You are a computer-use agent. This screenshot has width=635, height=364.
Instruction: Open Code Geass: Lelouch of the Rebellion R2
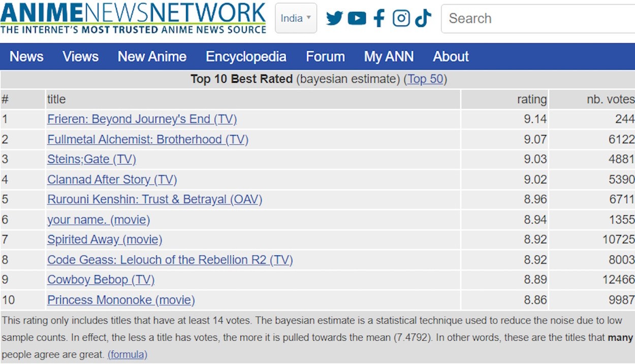coord(170,259)
